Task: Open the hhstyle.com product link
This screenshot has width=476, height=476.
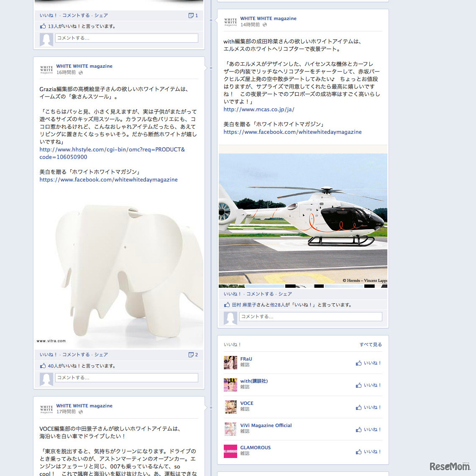Action: (112, 154)
